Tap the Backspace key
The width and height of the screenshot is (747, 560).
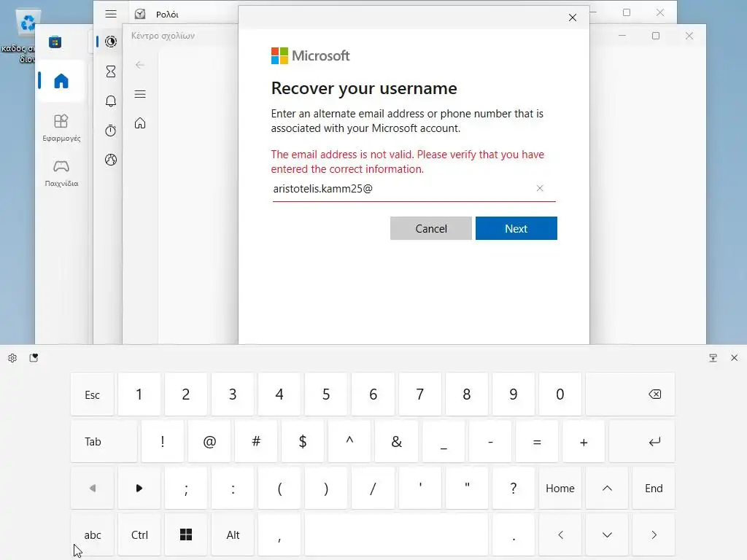coord(630,394)
